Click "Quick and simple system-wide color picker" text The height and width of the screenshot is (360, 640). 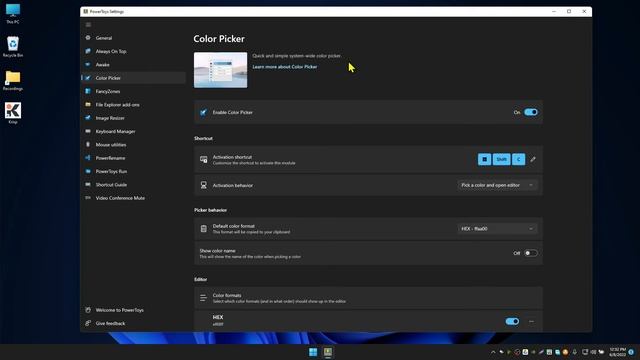296,56
